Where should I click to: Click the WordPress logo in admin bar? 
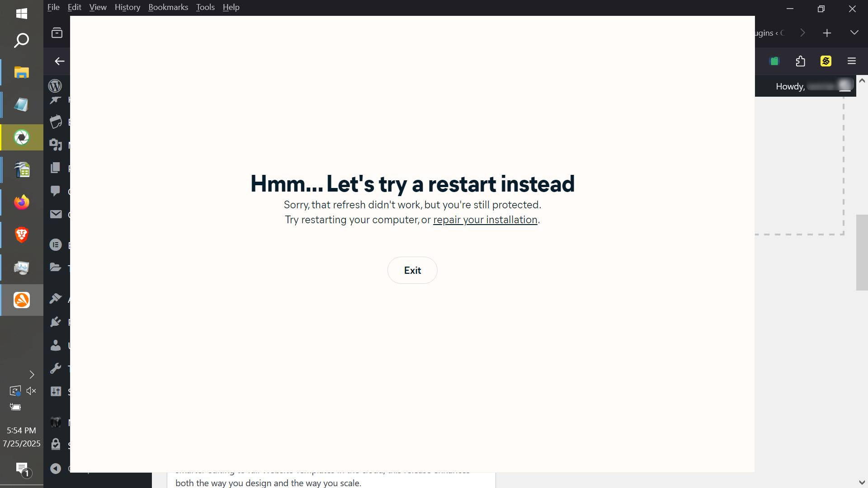55,86
